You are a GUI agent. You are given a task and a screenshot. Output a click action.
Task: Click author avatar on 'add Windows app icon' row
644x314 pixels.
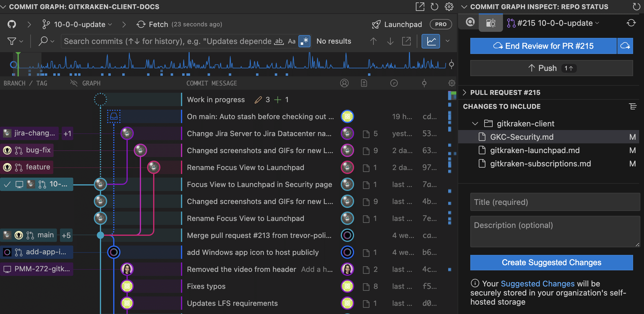[x=347, y=252]
